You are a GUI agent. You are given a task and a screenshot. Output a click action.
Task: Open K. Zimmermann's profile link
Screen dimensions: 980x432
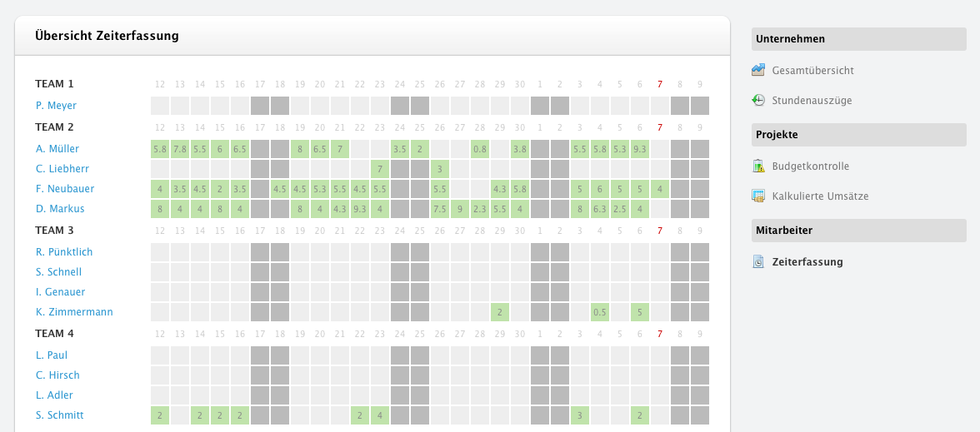point(74,311)
